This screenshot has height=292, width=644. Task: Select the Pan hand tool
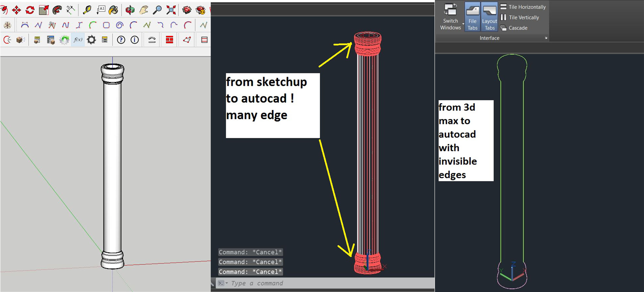pos(144,10)
